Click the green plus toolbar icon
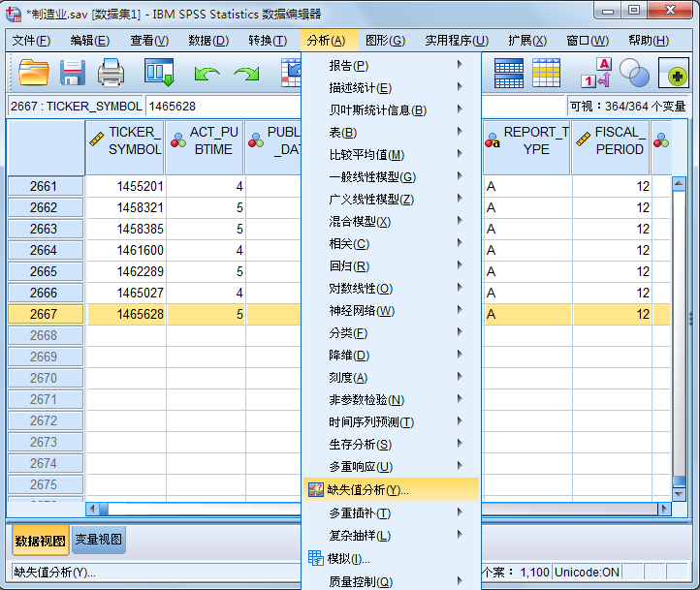 [674, 73]
